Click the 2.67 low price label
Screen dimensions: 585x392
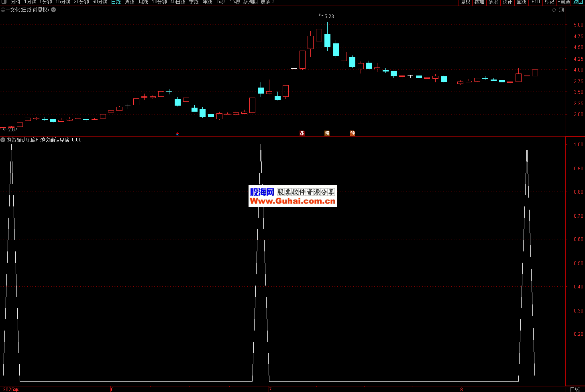point(12,130)
